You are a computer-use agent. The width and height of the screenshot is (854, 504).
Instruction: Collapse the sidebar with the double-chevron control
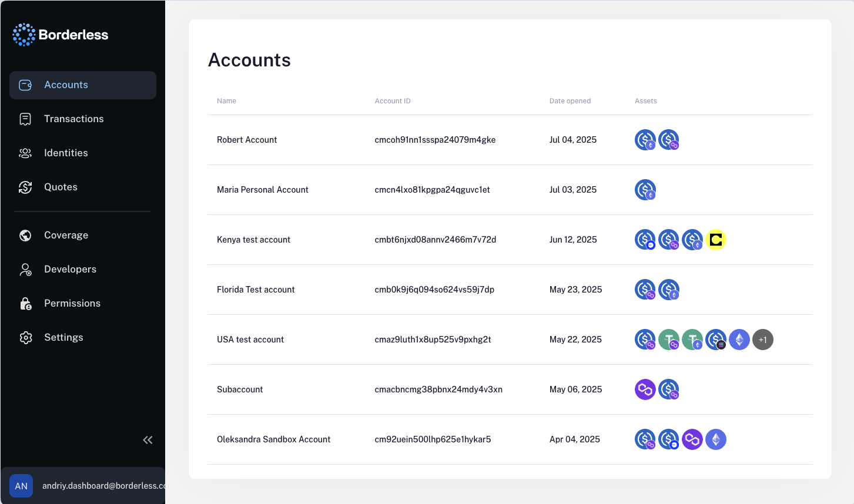(148, 439)
